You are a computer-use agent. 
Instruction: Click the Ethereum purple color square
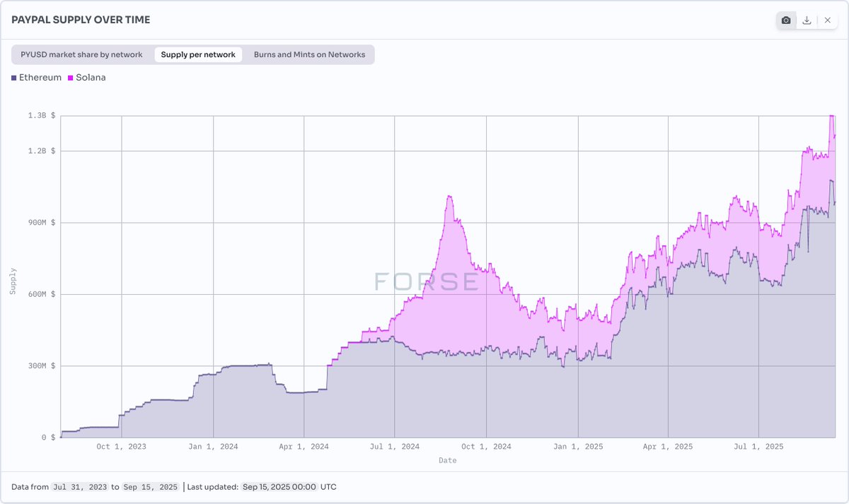(x=14, y=78)
